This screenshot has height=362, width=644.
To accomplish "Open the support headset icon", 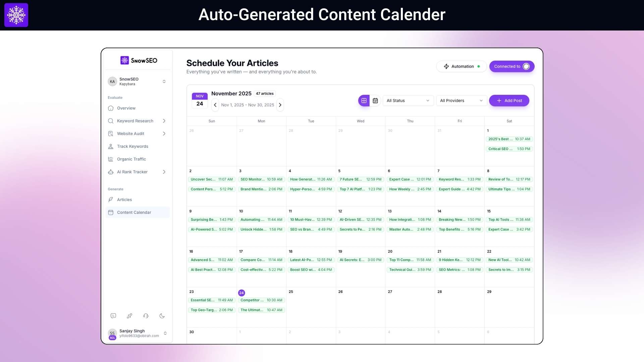I will coord(146,316).
